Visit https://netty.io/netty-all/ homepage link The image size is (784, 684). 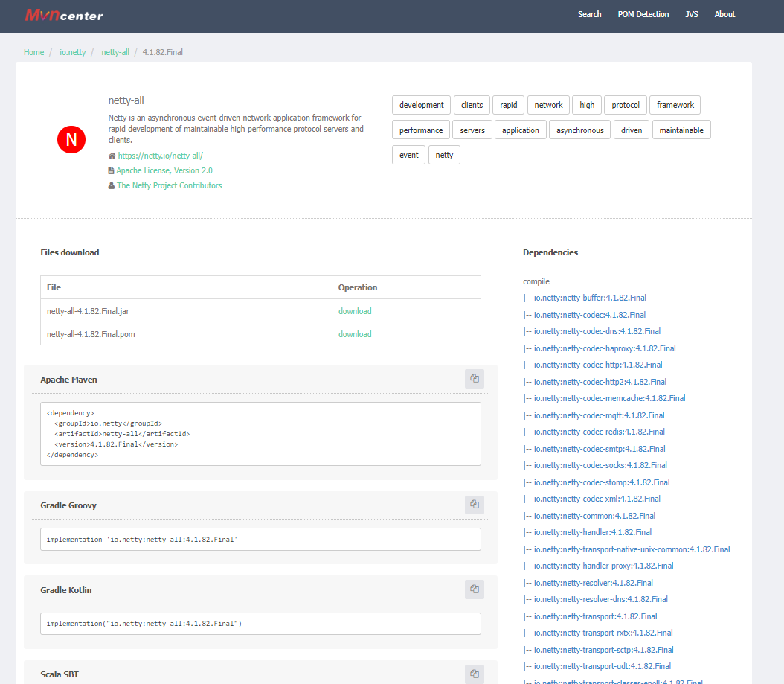tap(161, 156)
